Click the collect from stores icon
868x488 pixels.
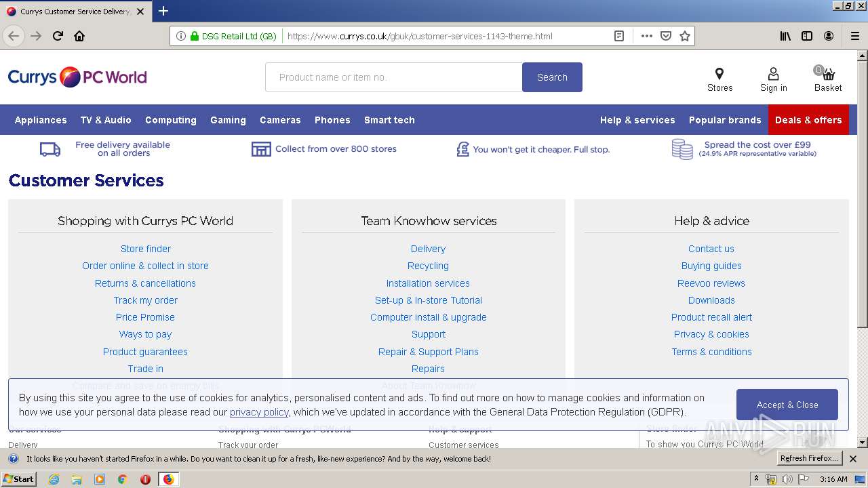pyautogui.click(x=261, y=149)
